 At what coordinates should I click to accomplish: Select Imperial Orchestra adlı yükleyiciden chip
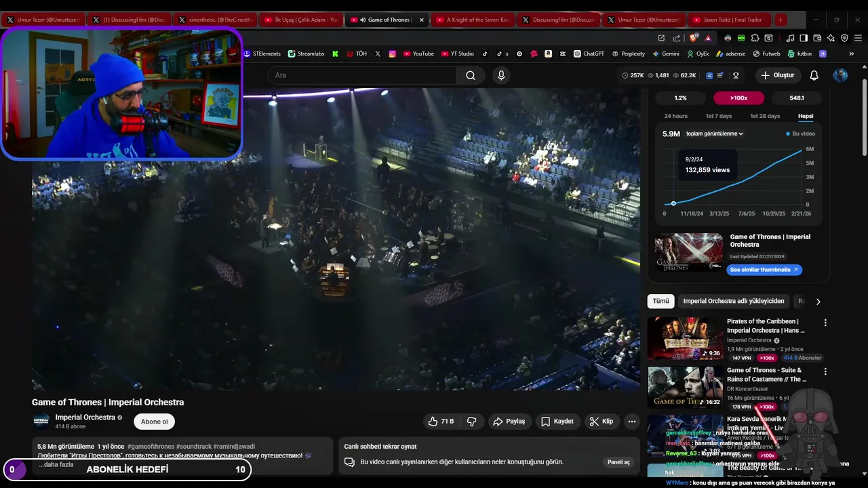coord(733,301)
